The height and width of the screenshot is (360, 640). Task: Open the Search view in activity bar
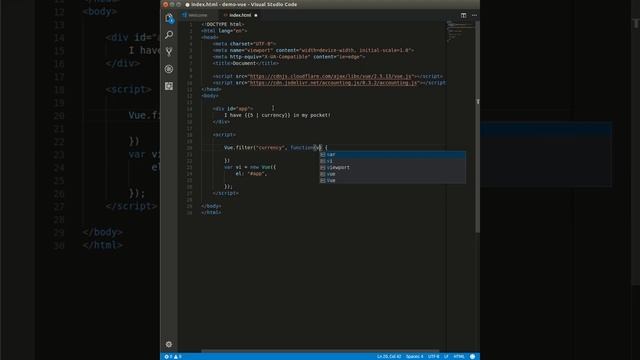point(169,35)
